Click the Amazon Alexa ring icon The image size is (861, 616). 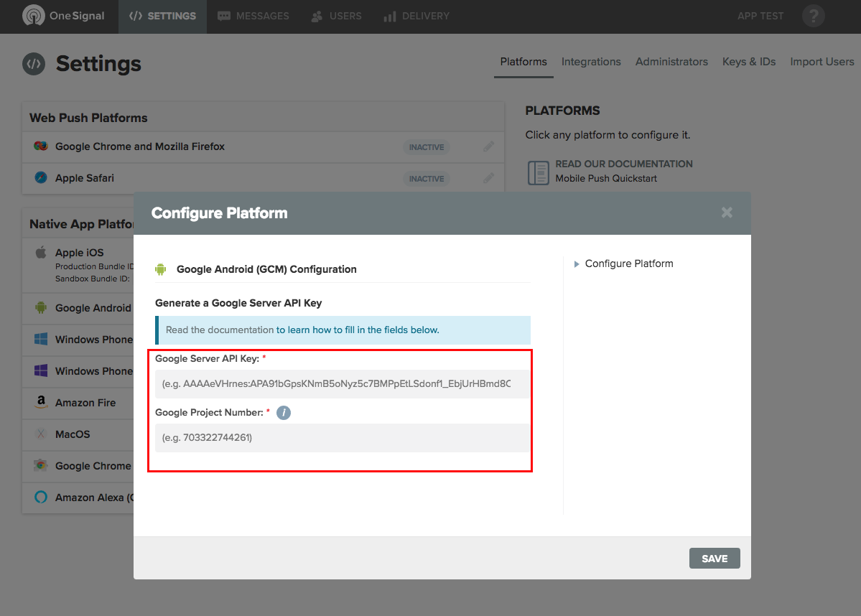[41, 497]
